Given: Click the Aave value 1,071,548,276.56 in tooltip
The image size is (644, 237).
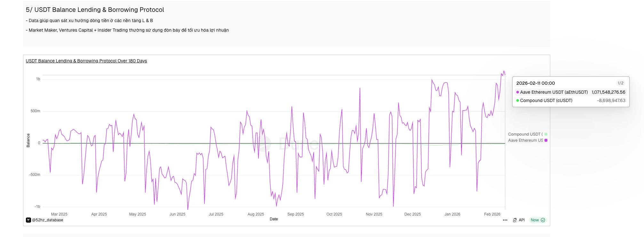Looking at the screenshot, I should click(608, 92).
